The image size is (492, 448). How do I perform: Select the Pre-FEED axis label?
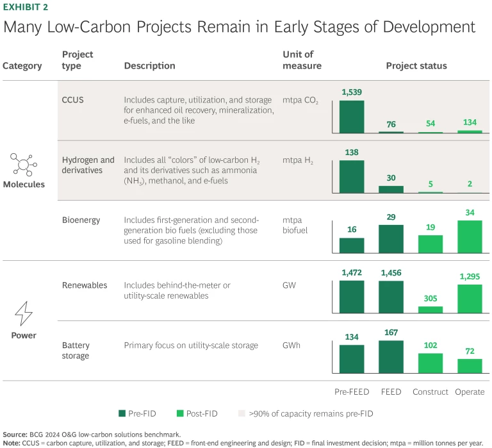click(352, 392)
